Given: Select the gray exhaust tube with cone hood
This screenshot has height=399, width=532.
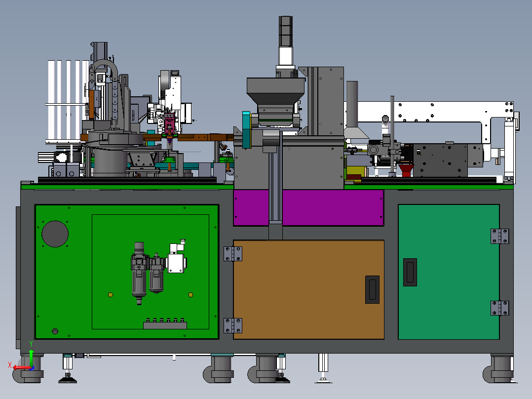Looking at the screenshot, I should point(353,110).
